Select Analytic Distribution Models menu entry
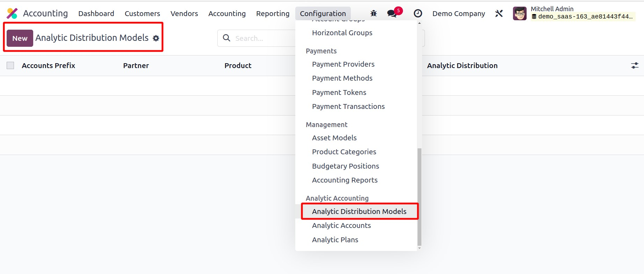 click(359, 212)
